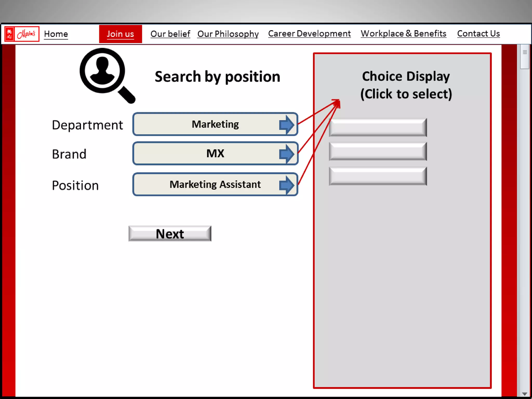The height and width of the screenshot is (399, 532).
Task: Click the scroll down arrow at bottom
Action: (524, 394)
